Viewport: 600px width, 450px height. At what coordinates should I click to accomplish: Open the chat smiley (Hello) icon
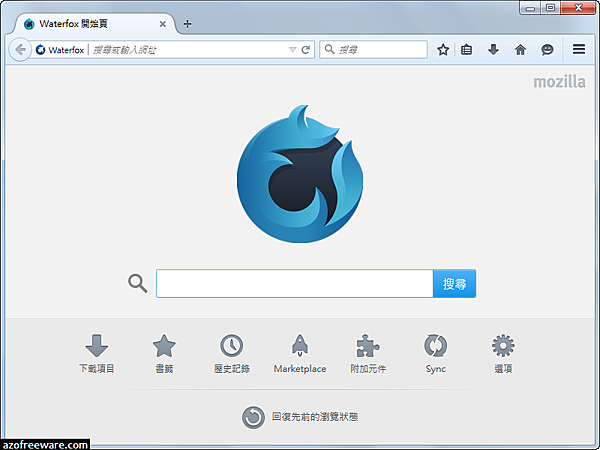(547, 50)
